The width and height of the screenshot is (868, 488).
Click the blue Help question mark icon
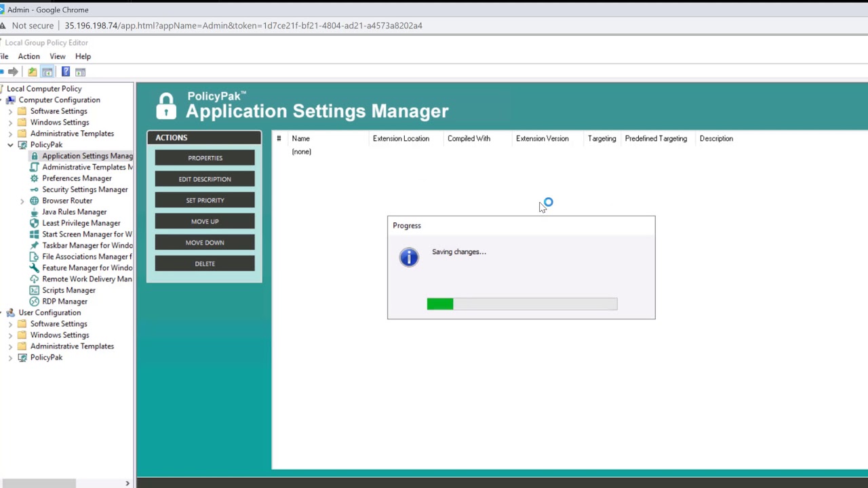[x=66, y=72]
